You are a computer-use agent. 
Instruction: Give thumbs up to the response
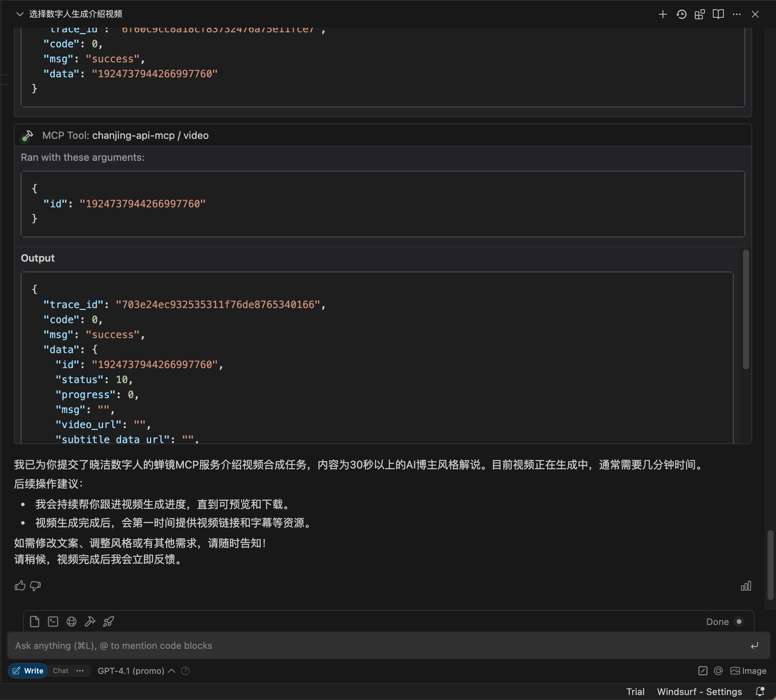pyautogui.click(x=20, y=586)
